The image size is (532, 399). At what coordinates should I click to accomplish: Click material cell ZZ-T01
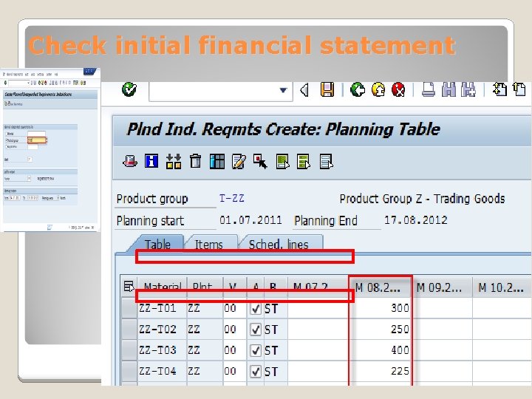coord(162,308)
